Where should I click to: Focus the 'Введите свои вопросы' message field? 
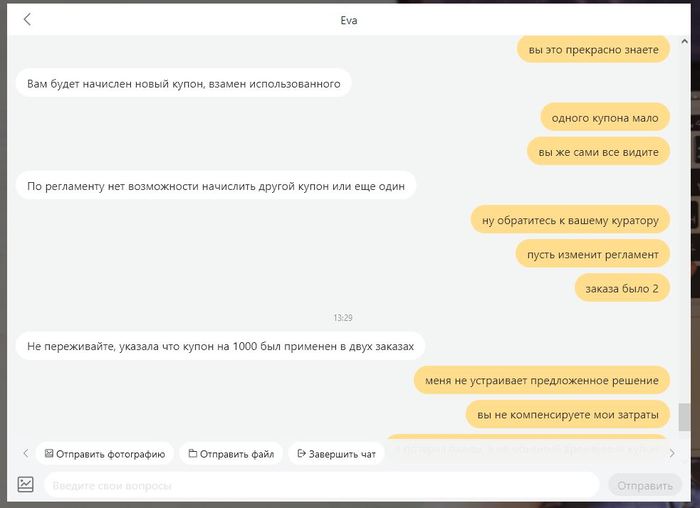321,485
